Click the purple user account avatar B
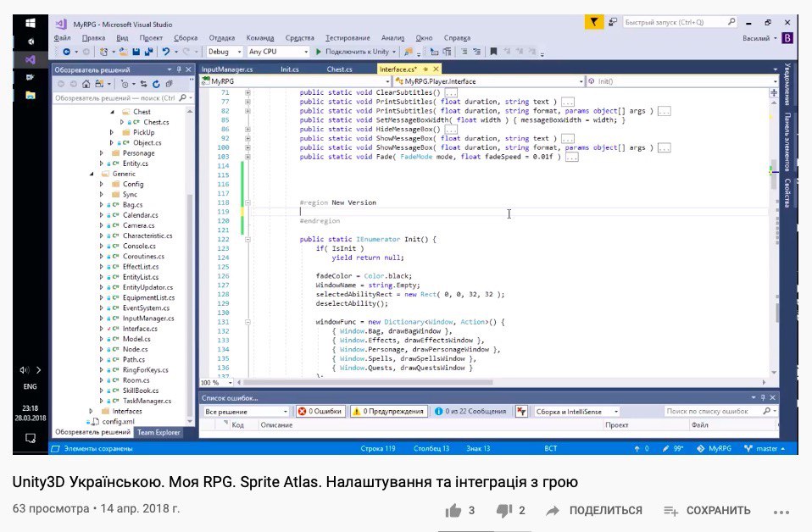The height and width of the screenshot is (532, 812). click(x=787, y=38)
